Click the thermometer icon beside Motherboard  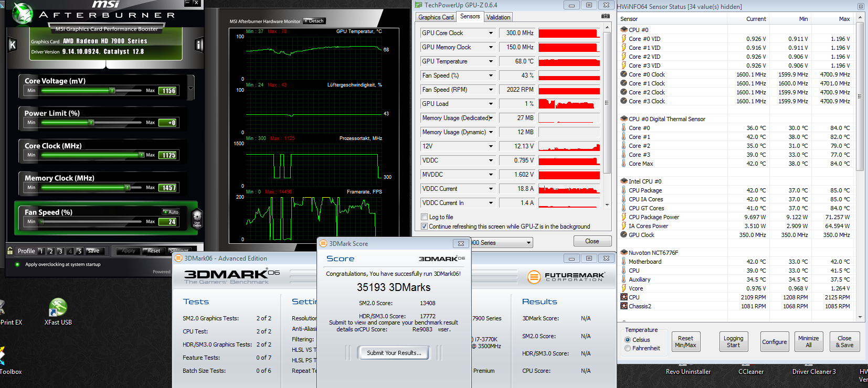coord(623,262)
